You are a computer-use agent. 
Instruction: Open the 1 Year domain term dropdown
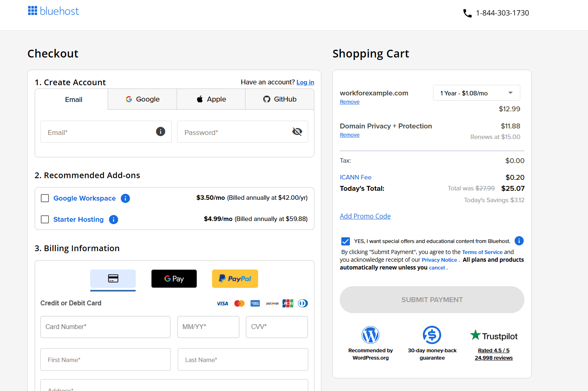pyautogui.click(x=476, y=93)
